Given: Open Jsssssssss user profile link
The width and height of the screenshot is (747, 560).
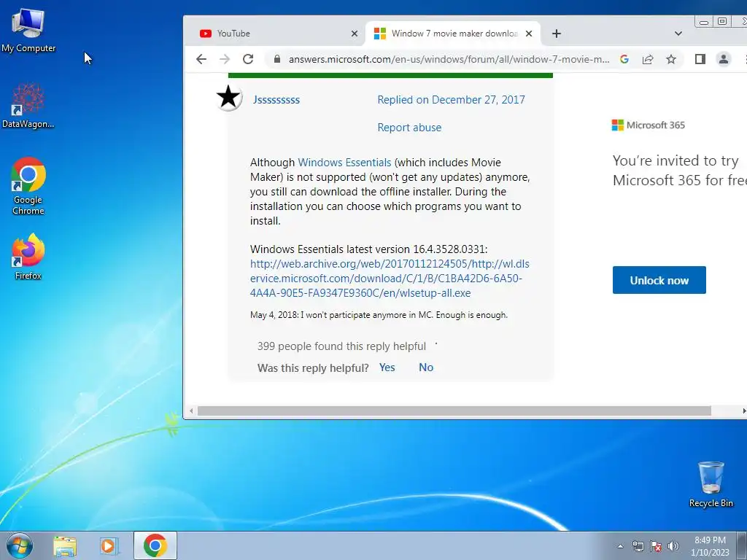Looking at the screenshot, I should pyautogui.click(x=276, y=99).
